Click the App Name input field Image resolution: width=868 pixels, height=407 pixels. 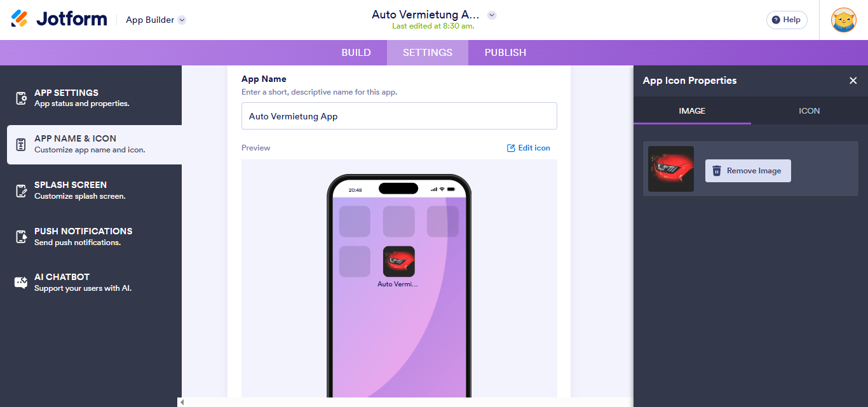click(x=399, y=116)
